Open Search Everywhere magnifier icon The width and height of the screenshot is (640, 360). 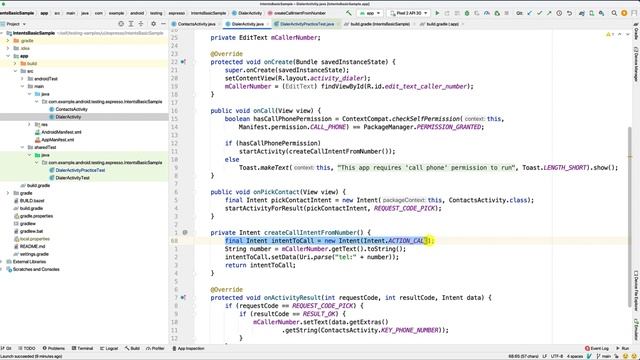614,13
